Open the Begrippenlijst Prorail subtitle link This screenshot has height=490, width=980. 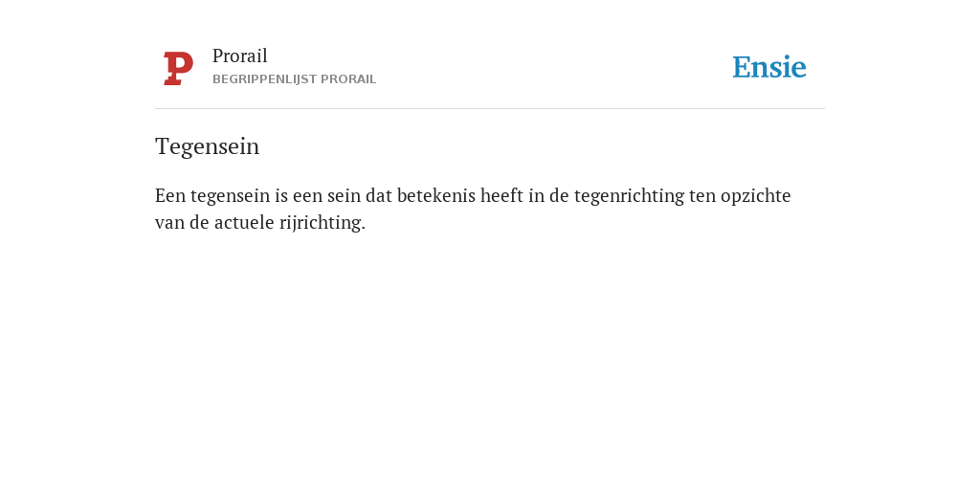pos(295,79)
